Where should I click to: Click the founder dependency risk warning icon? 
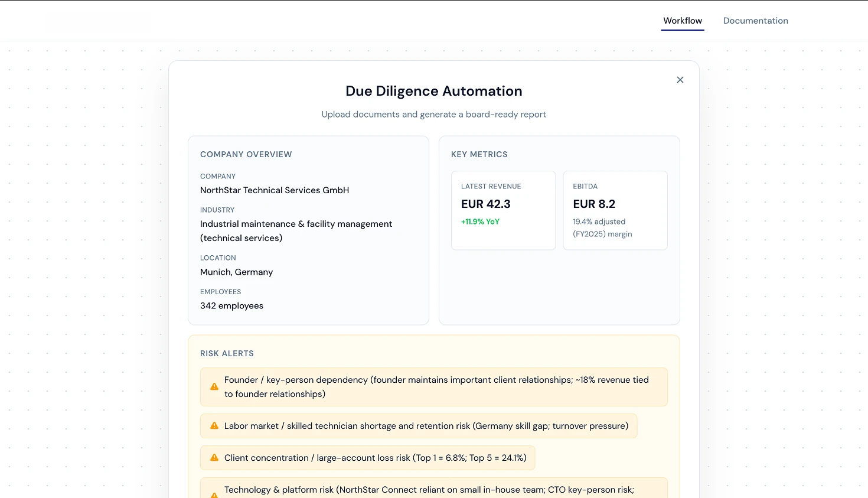click(x=214, y=386)
